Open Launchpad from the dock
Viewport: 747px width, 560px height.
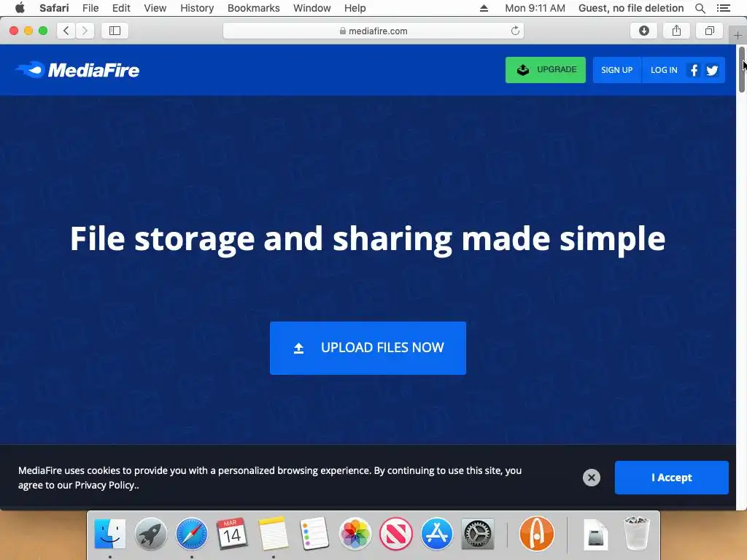click(x=150, y=533)
